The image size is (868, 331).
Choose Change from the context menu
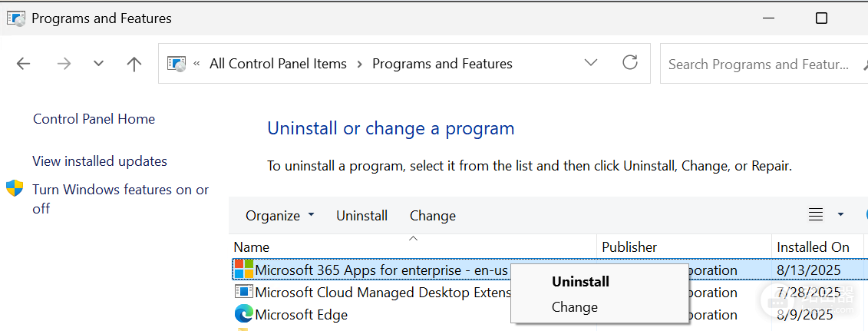[x=575, y=307]
